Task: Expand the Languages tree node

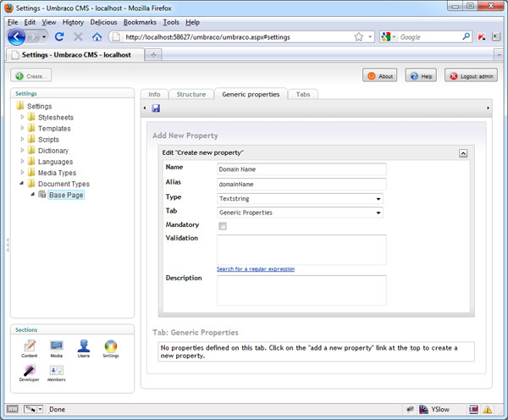Action: point(22,161)
